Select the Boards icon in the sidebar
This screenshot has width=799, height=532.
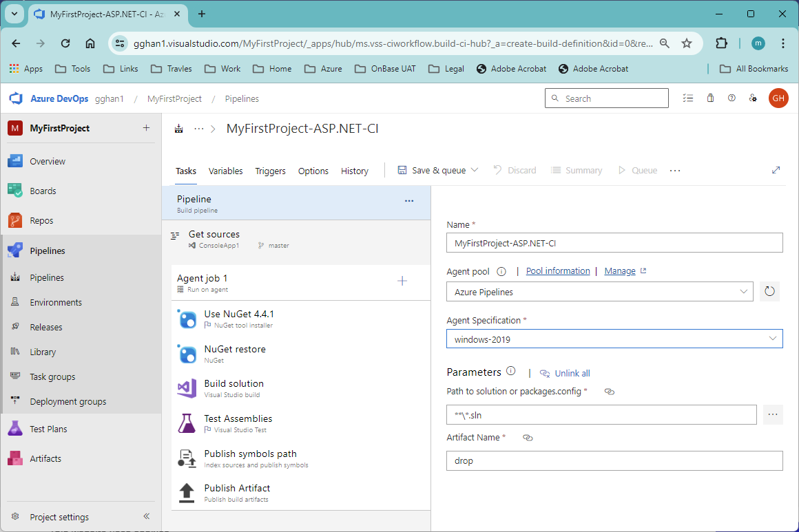(x=16, y=191)
